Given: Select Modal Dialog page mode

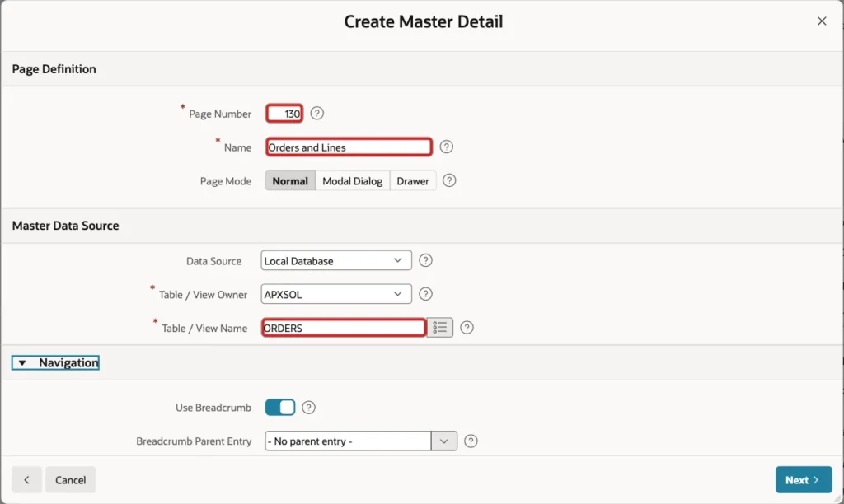Looking at the screenshot, I should (x=353, y=180).
